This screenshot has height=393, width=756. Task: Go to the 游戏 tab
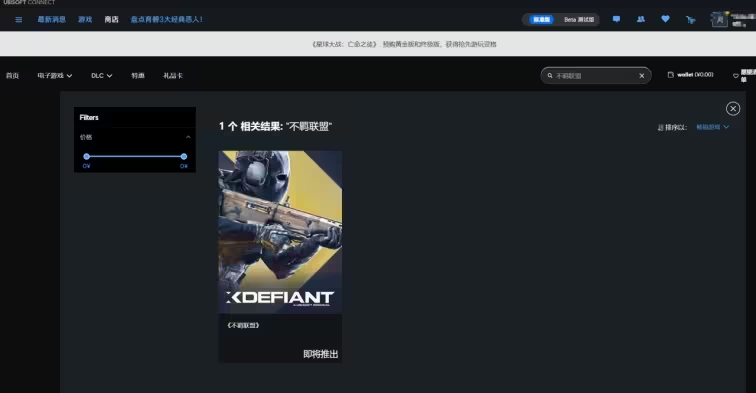pyautogui.click(x=85, y=20)
